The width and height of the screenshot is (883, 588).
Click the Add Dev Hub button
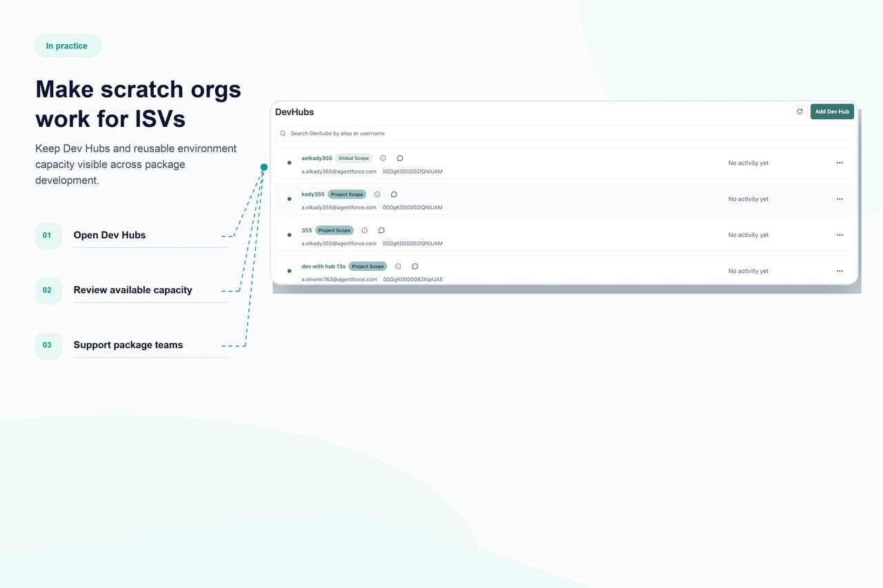pyautogui.click(x=832, y=112)
